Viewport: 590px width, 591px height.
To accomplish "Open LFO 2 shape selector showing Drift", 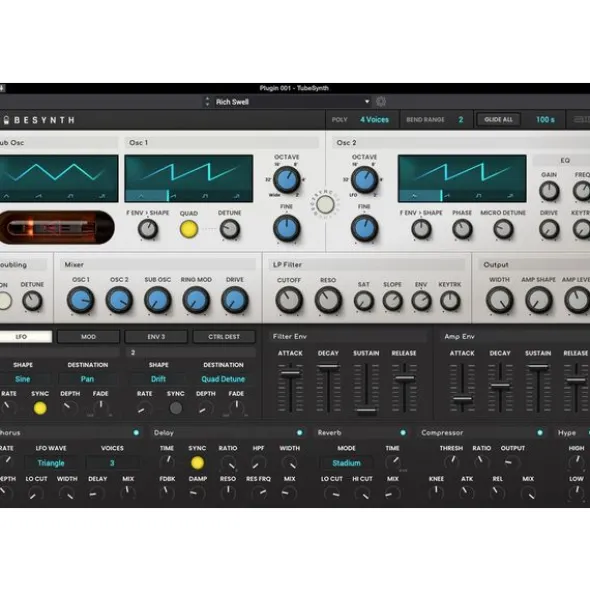I will click(x=158, y=379).
